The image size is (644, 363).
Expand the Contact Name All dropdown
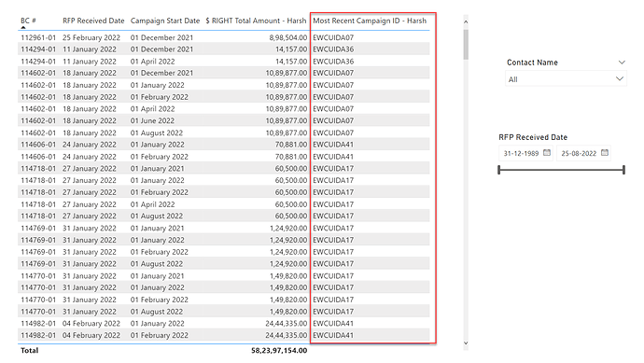click(x=620, y=78)
